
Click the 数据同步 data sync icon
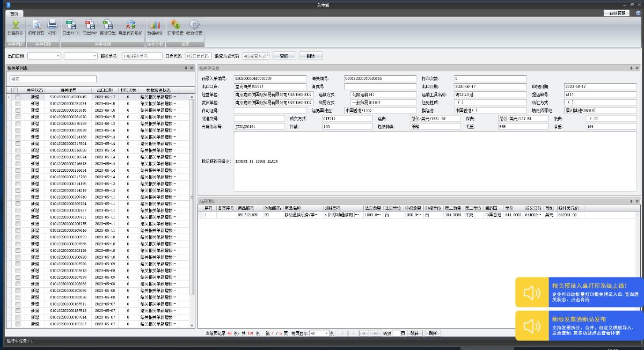(x=16, y=24)
